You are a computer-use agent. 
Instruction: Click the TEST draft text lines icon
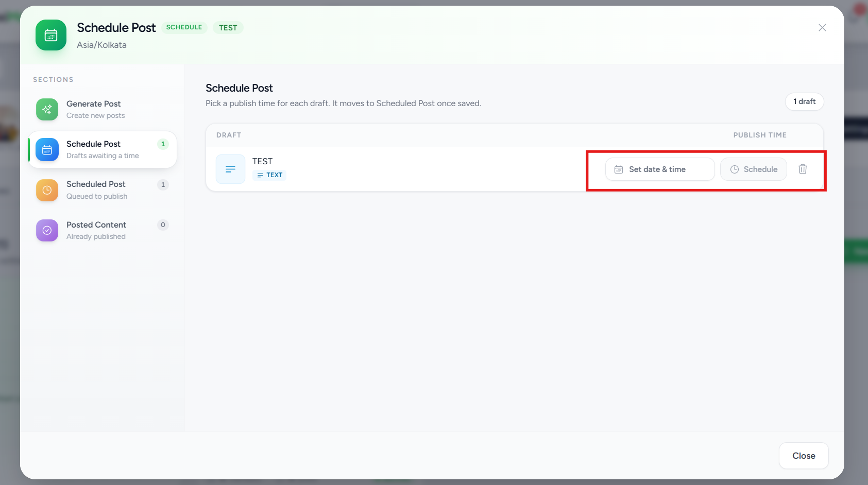click(230, 169)
